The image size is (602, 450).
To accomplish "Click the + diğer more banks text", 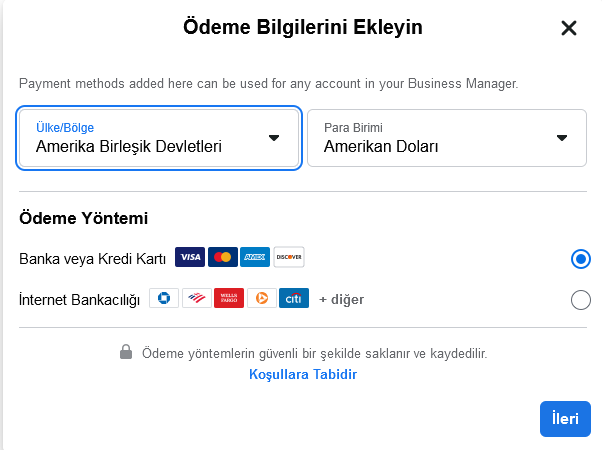I will click(x=341, y=299).
